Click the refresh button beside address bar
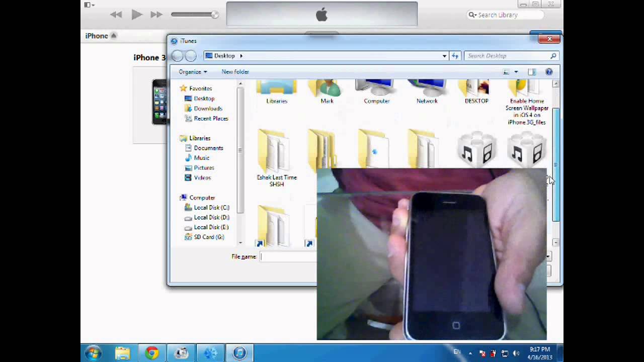The height and width of the screenshot is (362, 644). (x=455, y=56)
